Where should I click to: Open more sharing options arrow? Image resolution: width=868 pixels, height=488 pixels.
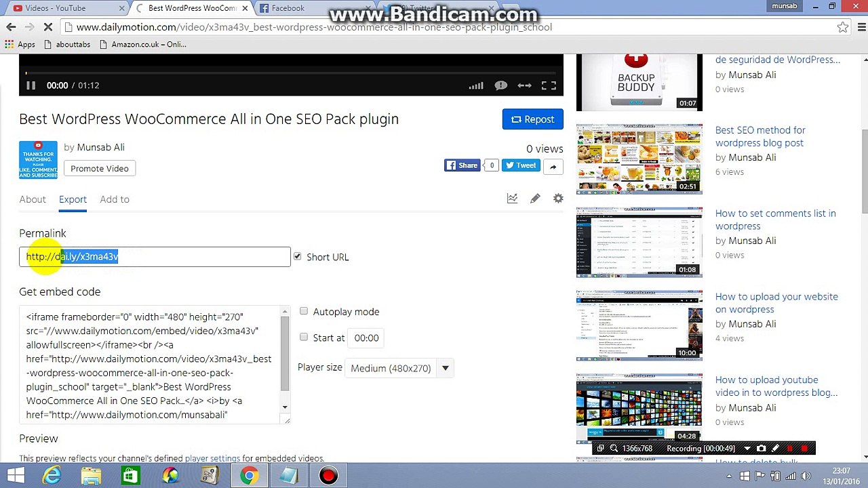tap(553, 166)
